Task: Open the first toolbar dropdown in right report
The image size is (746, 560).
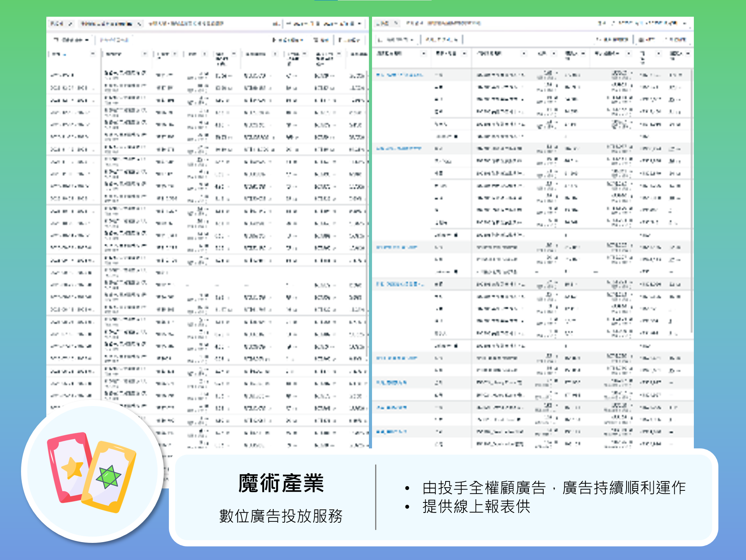Action: pyautogui.click(x=396, y=40)
